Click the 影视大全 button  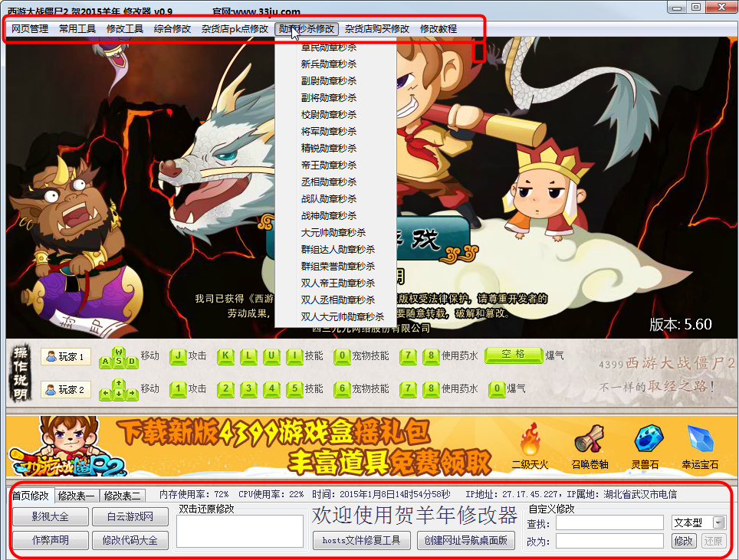[x=51, y=516]
